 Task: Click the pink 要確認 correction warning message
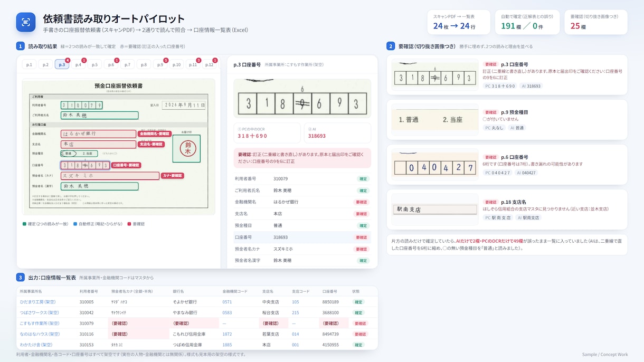coord(302,158)
